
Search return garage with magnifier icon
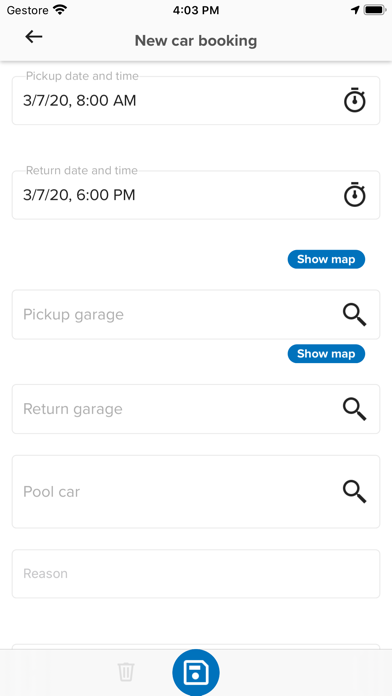tap(355, 409)
